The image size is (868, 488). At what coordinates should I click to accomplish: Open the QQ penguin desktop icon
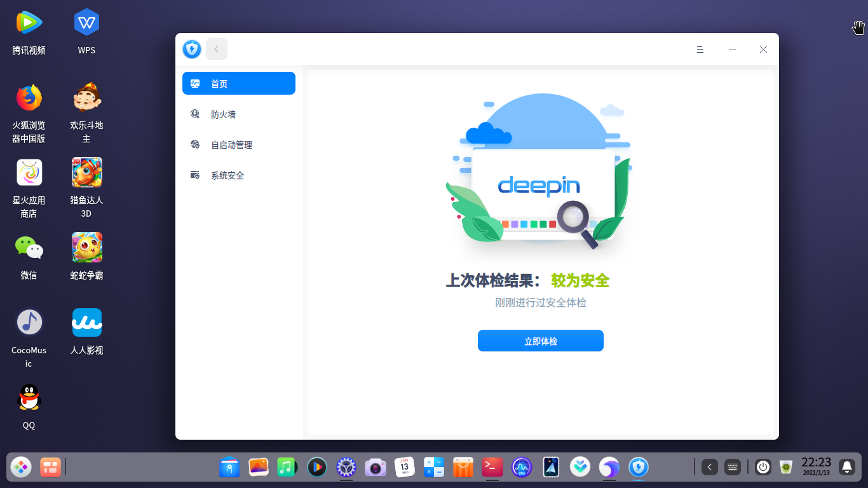click(x=29, y=407)
